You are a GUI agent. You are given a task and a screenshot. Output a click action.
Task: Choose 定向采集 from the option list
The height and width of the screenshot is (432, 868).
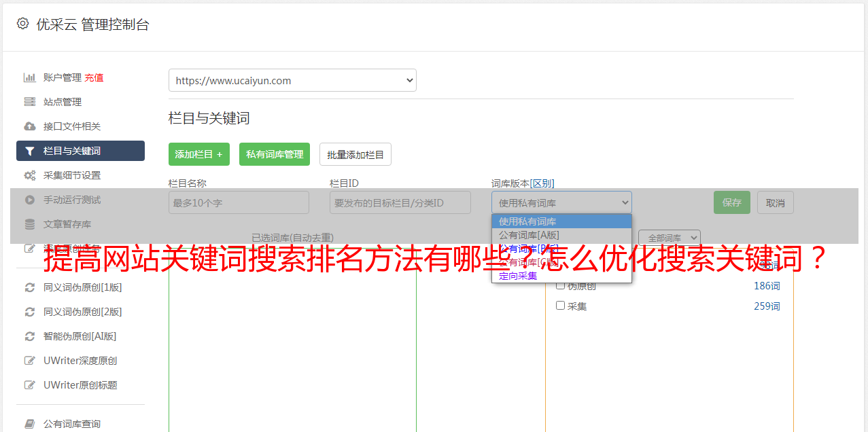click(x=561, y=276)
